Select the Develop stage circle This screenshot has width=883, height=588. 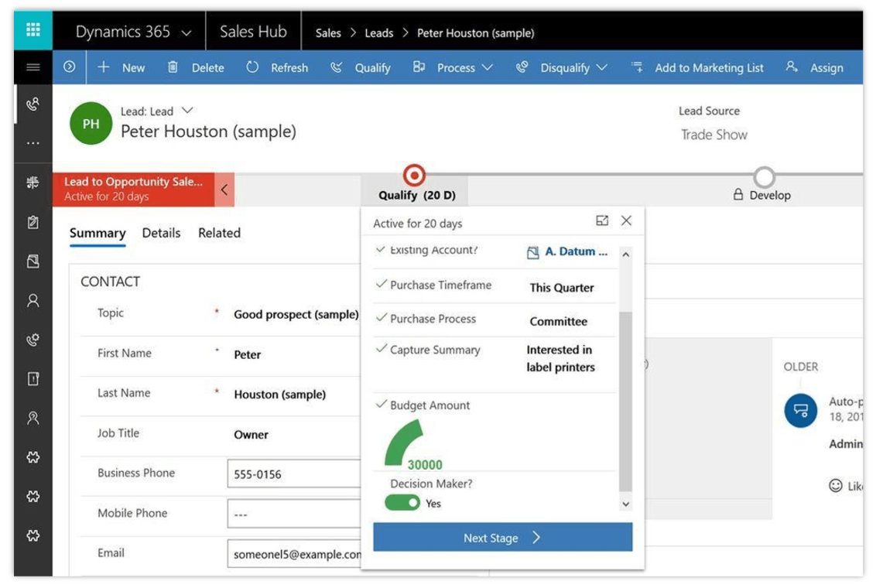(x=764, y=177)
